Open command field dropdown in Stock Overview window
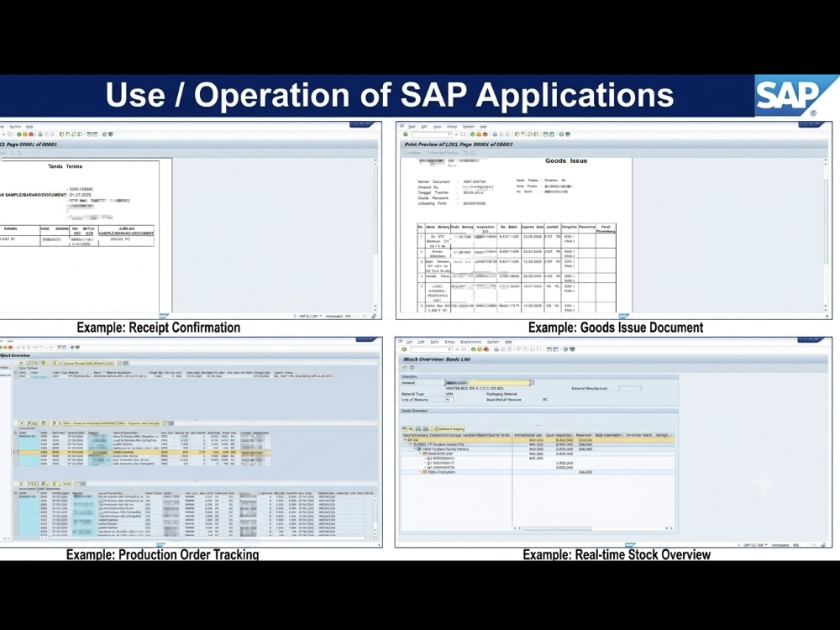Image resolution: width=840 pixels, height=630 pixels. point(449,349)
